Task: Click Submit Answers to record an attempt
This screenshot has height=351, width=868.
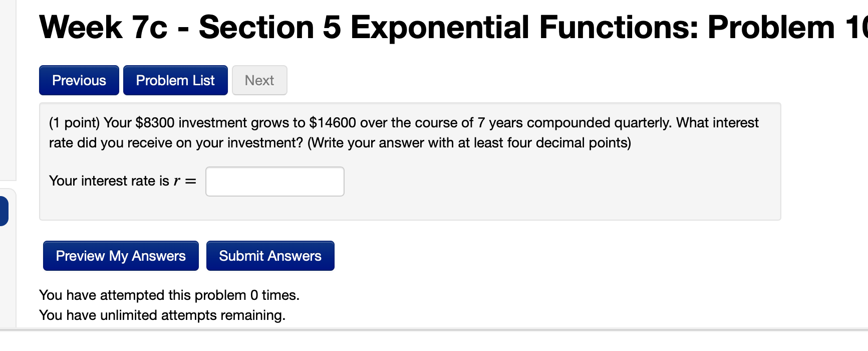Action: (x=270, y=256)
